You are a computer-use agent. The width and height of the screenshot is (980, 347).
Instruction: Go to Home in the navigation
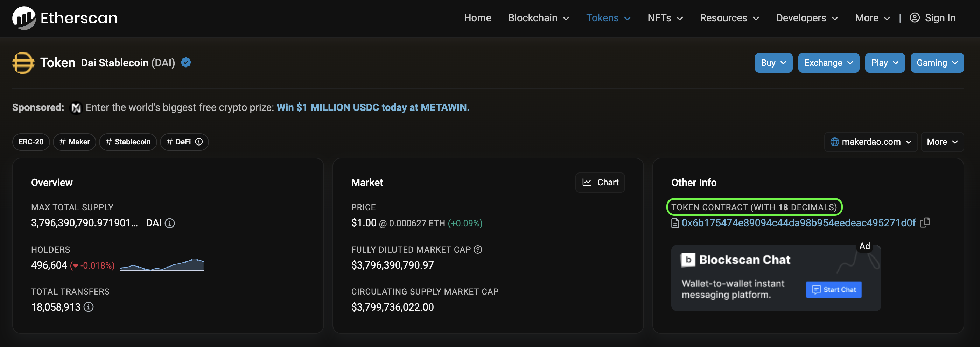coord(477,18)
